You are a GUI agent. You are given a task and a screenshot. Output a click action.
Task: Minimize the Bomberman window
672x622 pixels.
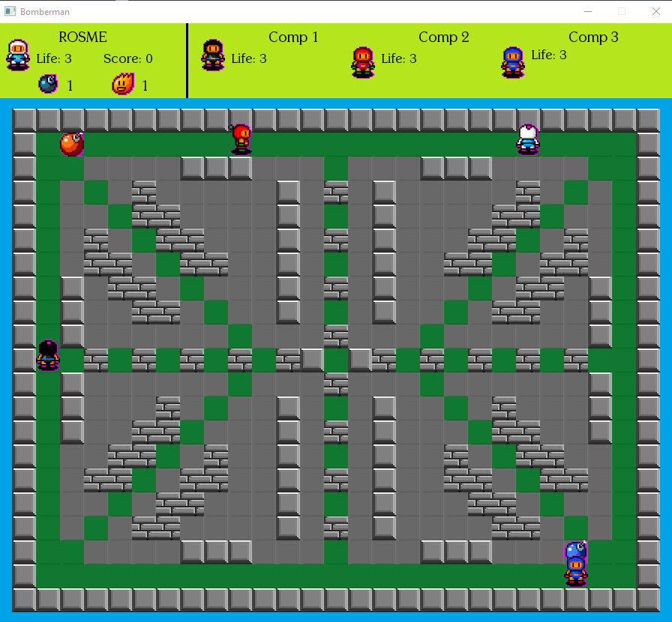click(x=588, y=11)
